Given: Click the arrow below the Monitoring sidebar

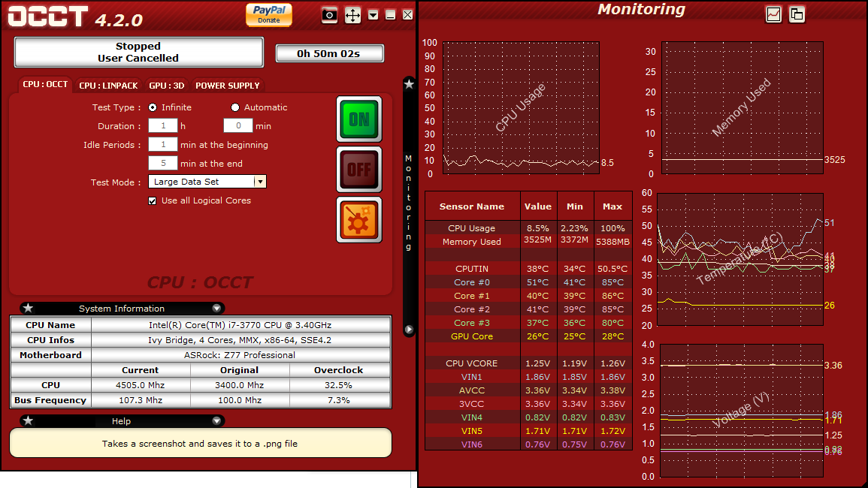Looking at the screenshot, I should click(409, 329).
